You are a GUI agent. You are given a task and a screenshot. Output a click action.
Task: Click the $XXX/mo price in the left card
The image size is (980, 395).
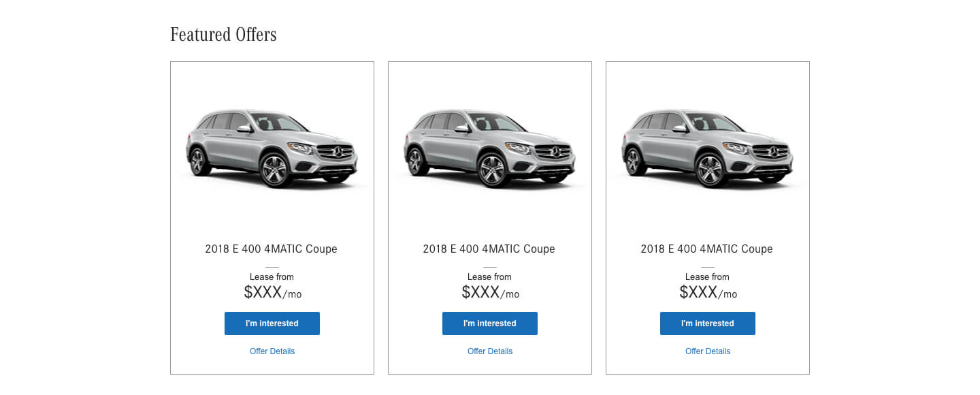(x=272, y=293)
